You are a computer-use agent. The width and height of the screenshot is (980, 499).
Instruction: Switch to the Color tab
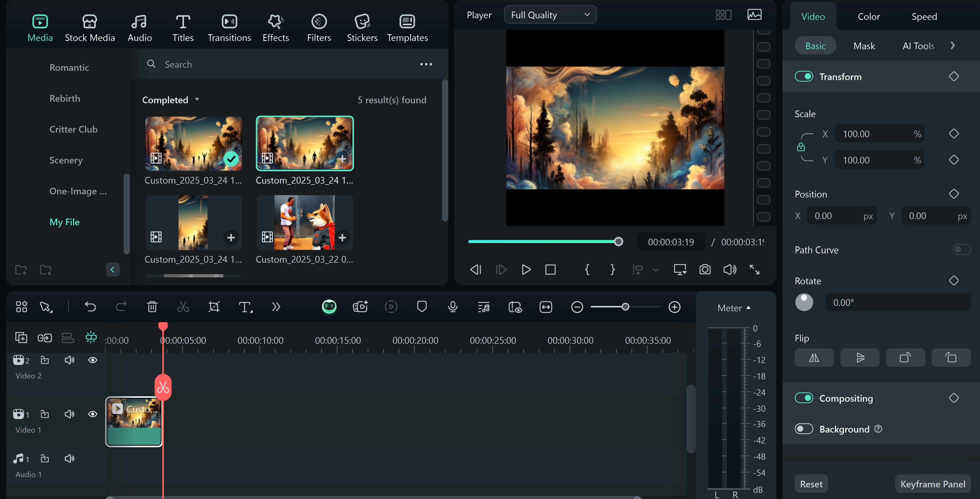[x=868, y=16]
